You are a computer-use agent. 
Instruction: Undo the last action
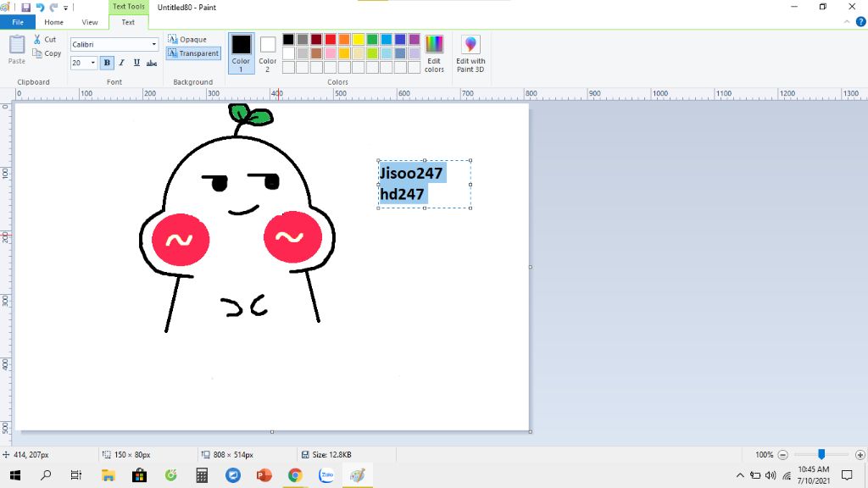[40, 8]
